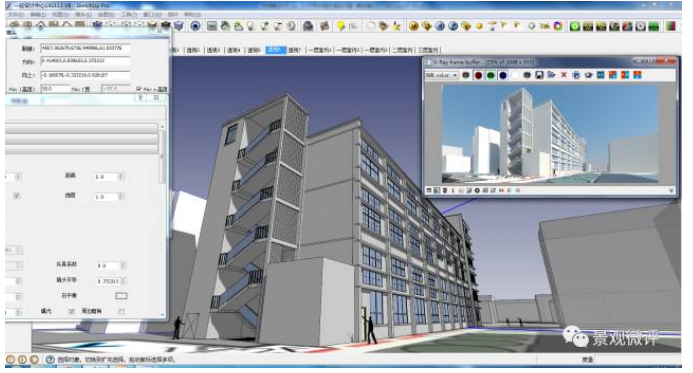The width and height of the screenshot is (693, 373).
Task: Click the question mark help icon in status bar
Action: click(50, 360)
